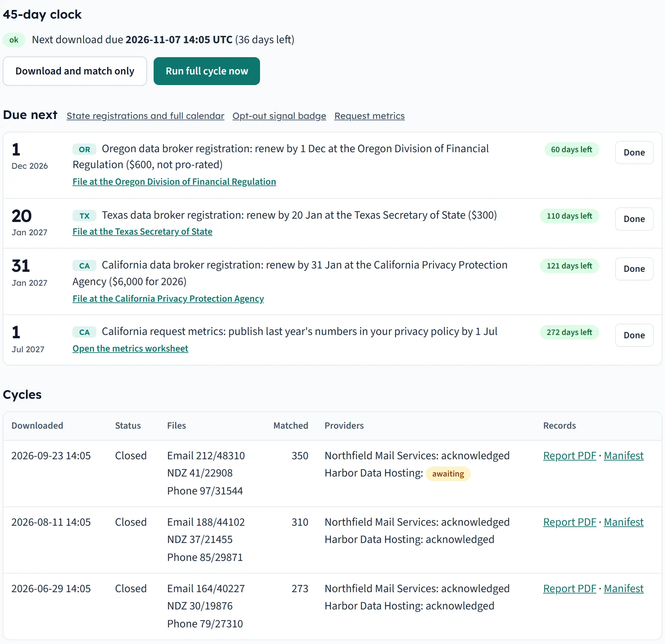Click NDZ 41/22908 file entry
This screenshot has width=665, height=644.
(x=200, y=473)
